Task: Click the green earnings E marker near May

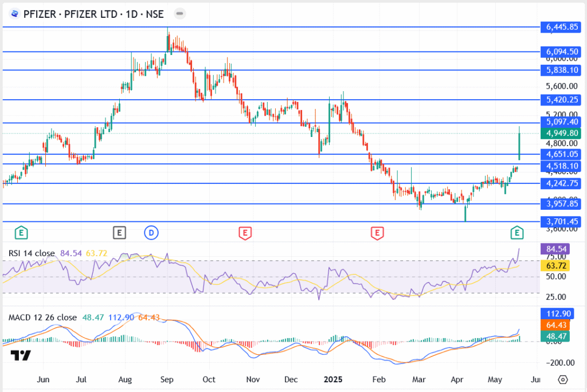Action: tap(517, 233)
